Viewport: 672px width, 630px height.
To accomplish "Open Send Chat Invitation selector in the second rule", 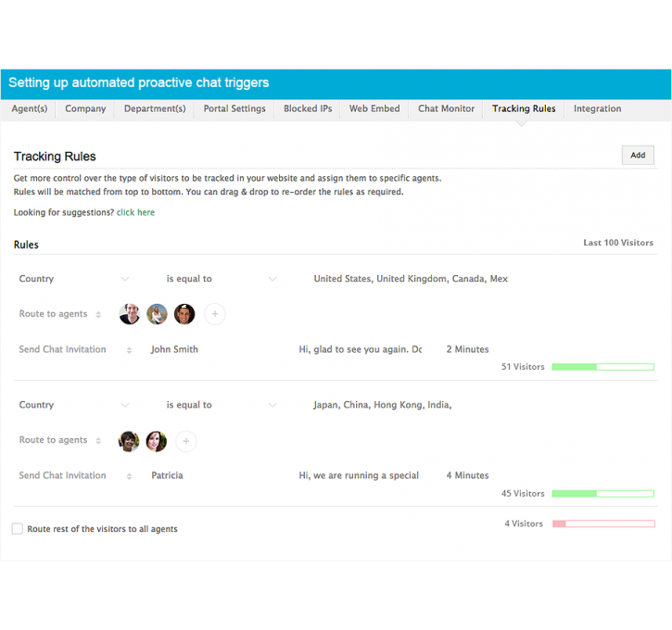I will 129,476.
